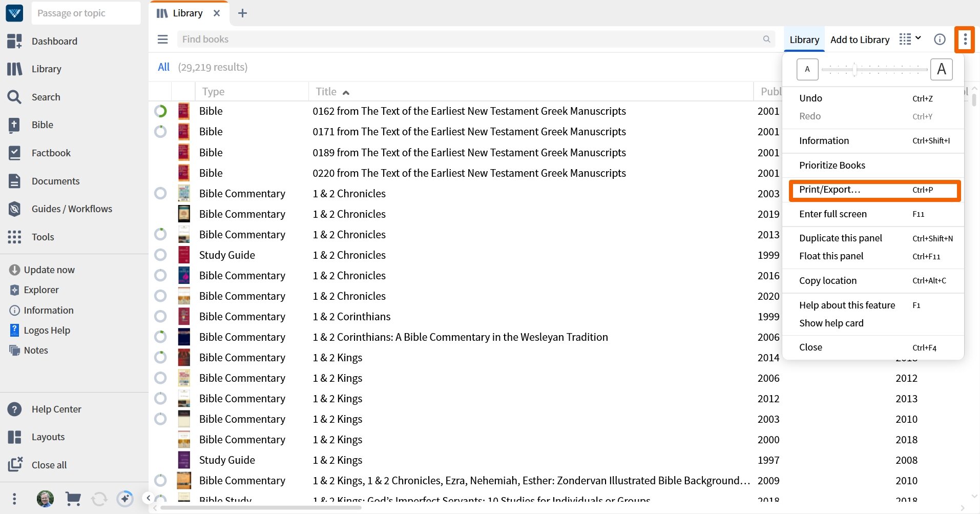
Task: Click Close all panels
Action: point(37,465)
